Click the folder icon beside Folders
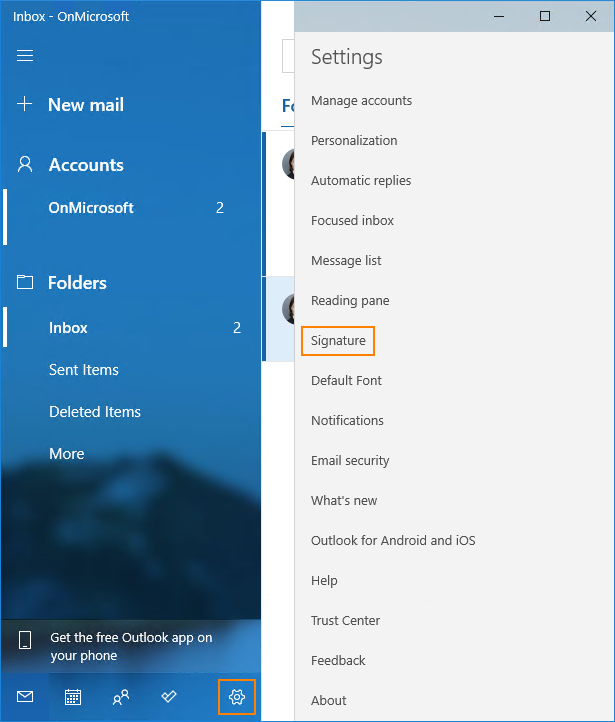This screenshot has height=722, width=615. click(25, 282)
